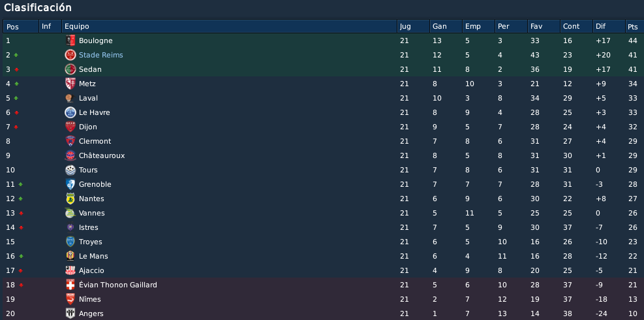This screenshot has width=644, height=320.
Task: Open Le Havre via its badge icon
Action: (70, 112)
